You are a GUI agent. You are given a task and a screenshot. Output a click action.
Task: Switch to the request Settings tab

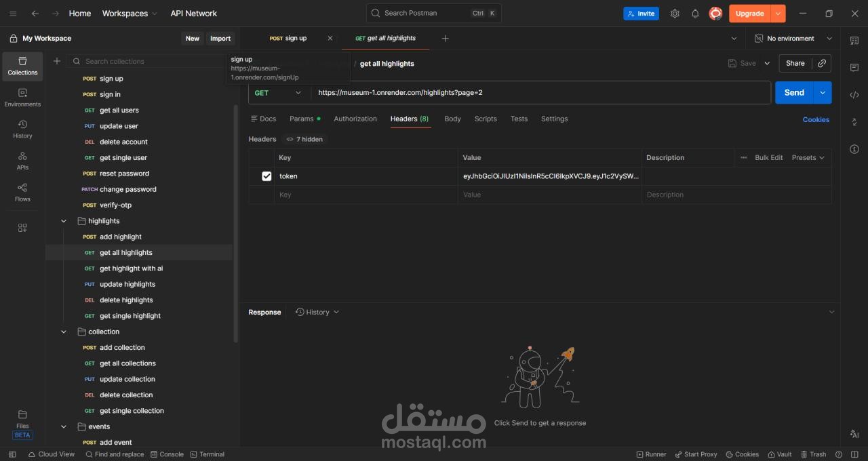click(554, 119)
